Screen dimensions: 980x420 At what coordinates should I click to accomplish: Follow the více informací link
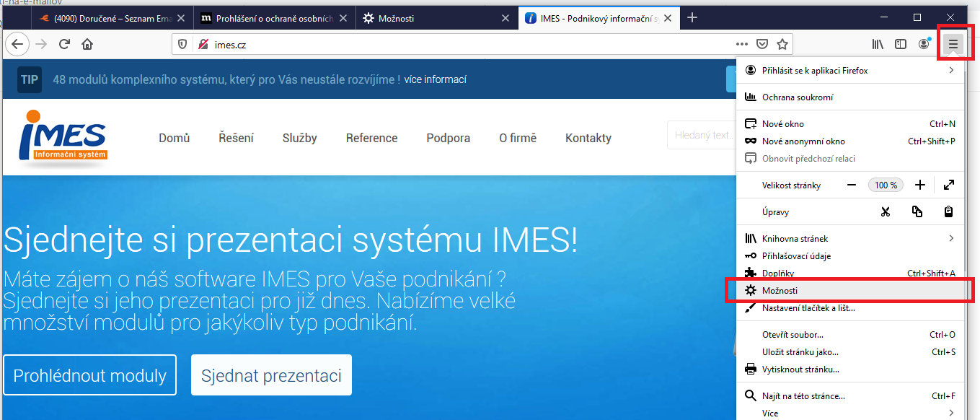pos(435,79)
